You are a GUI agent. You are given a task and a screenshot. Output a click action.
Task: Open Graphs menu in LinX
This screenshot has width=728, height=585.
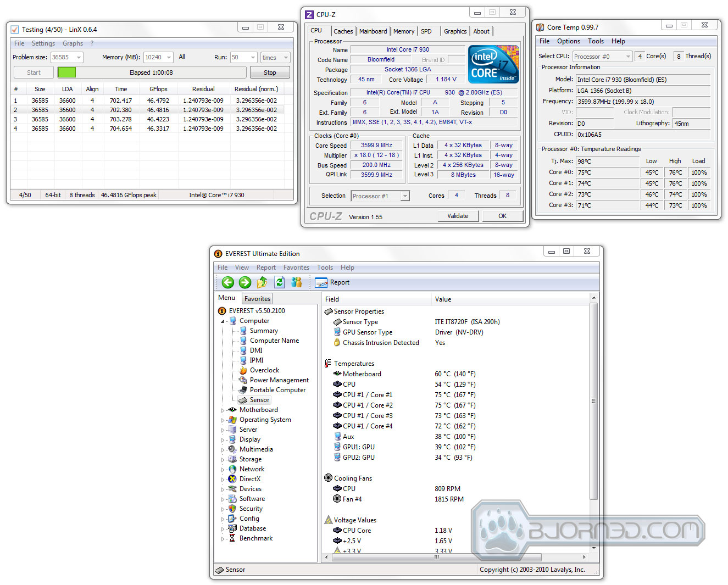[x=73, y=43]
